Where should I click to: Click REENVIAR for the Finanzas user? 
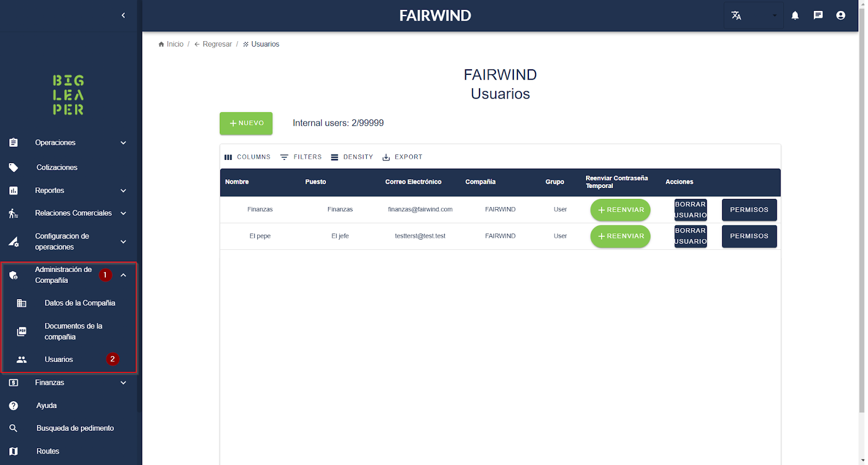(x=621, y=210)
